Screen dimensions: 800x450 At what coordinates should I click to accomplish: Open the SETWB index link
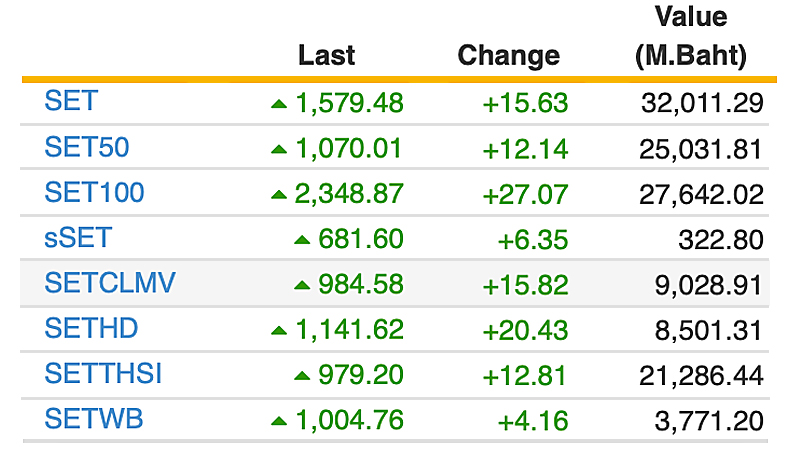[x=94, y=419]
